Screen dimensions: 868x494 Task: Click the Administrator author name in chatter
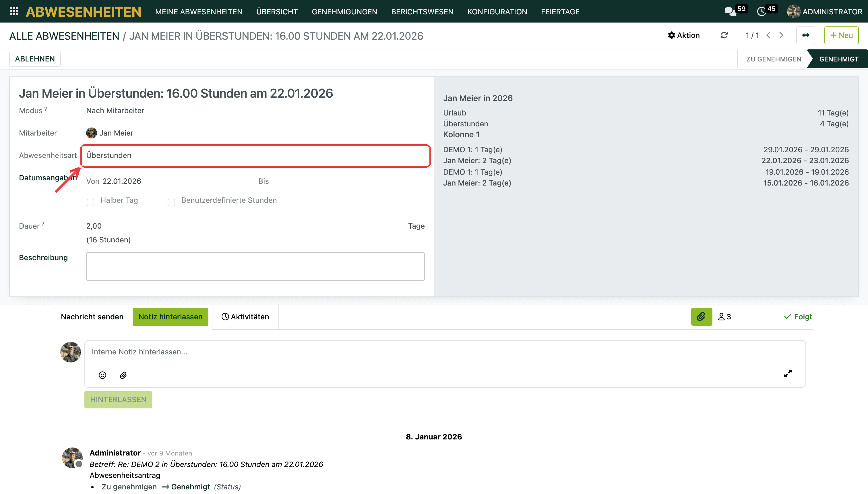click(115, 453)
